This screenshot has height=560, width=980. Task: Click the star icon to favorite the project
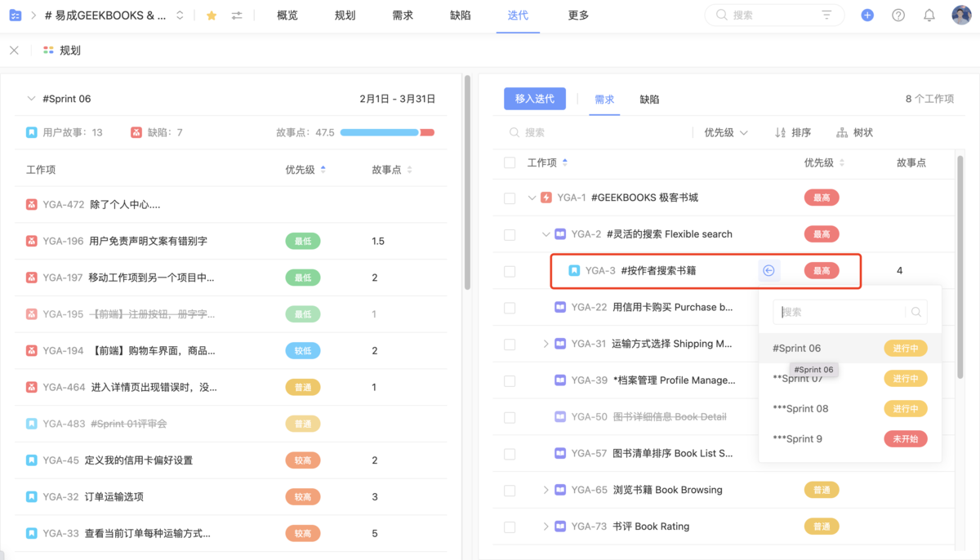click(x=212, y=15)
